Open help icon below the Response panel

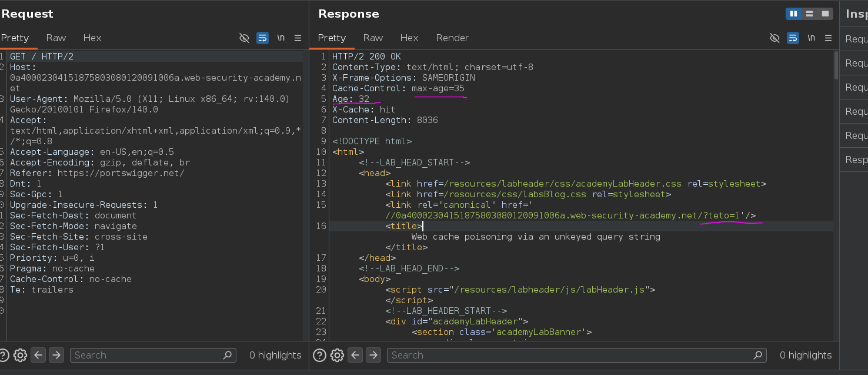(x=319, y=355)
